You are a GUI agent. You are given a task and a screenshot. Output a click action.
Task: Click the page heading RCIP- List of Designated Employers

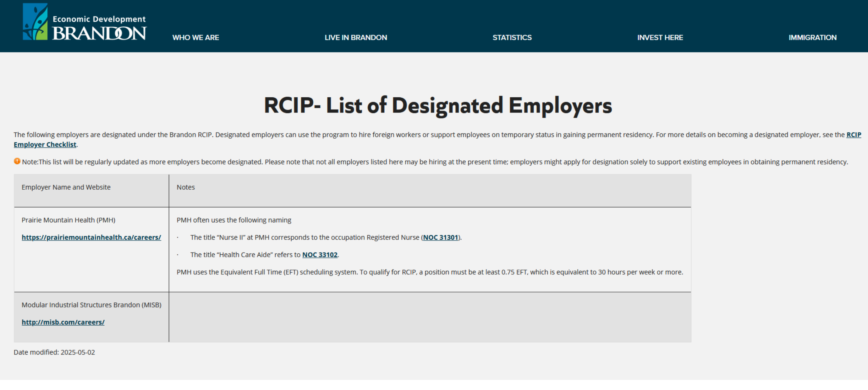[438, 106]
